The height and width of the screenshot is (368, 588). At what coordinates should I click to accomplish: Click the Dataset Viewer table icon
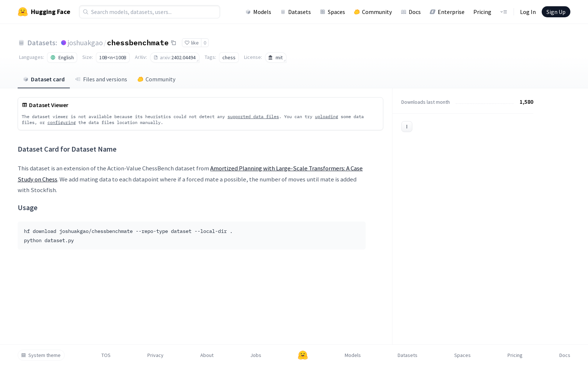25,105
